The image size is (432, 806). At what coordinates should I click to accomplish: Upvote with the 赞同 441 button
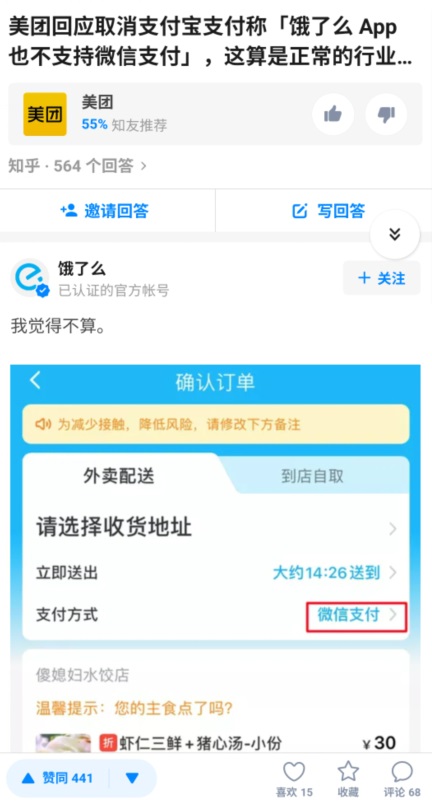coord(58,778)
